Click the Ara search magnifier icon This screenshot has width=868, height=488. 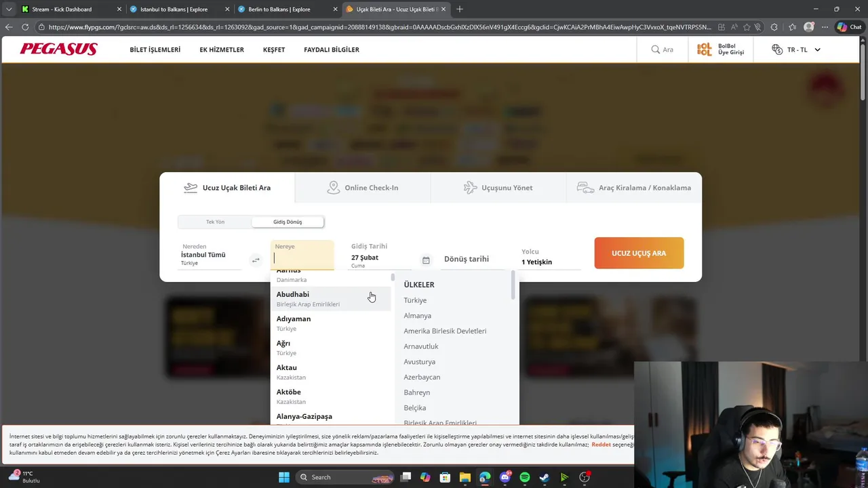click(656, 49)
